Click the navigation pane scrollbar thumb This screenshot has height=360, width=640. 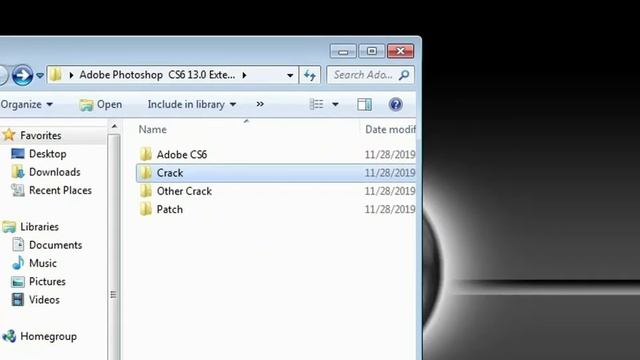114,247
